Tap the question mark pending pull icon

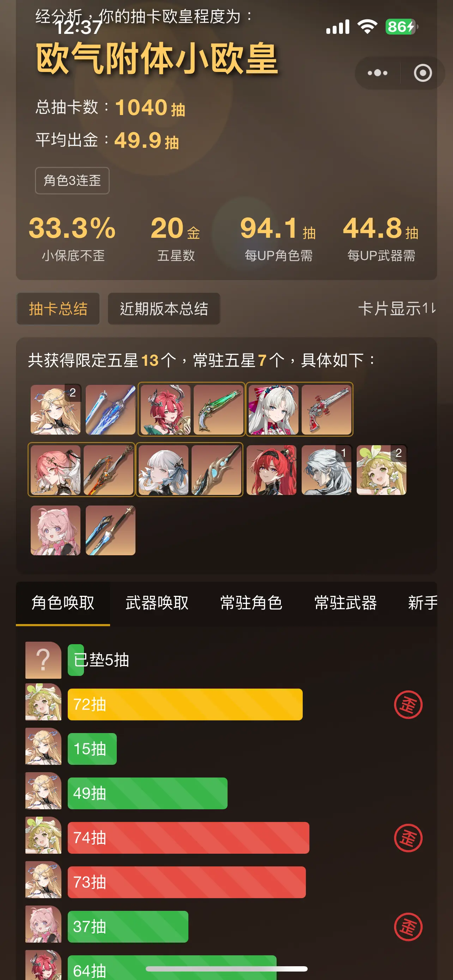tap(43, 660)
